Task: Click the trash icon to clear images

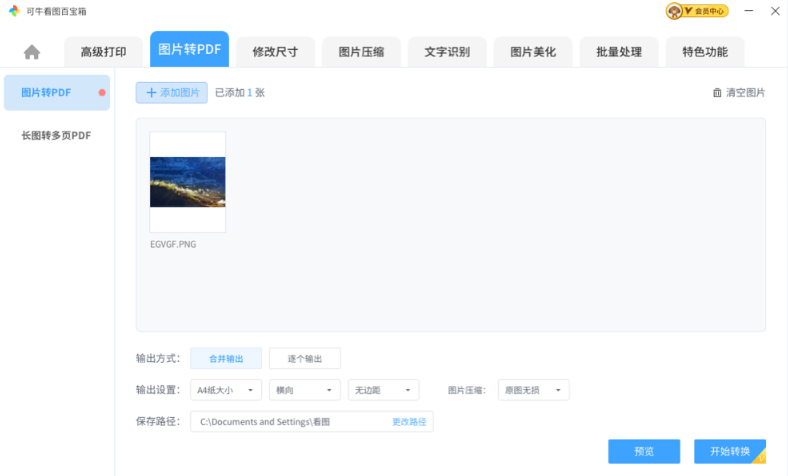Action: (717, 93)
